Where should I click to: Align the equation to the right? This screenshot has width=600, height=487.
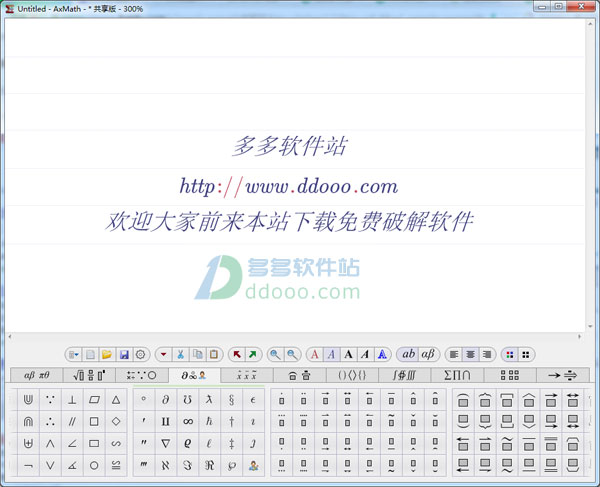tap(487, 355)
